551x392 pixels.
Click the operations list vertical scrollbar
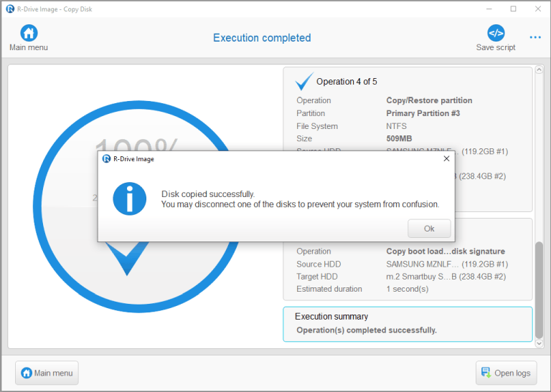click(539, 288)
